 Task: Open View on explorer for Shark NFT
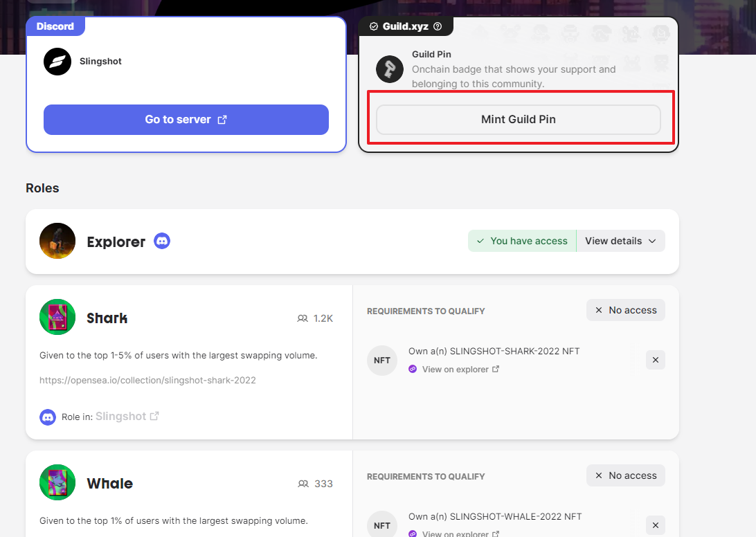click(x=460, y=370)
